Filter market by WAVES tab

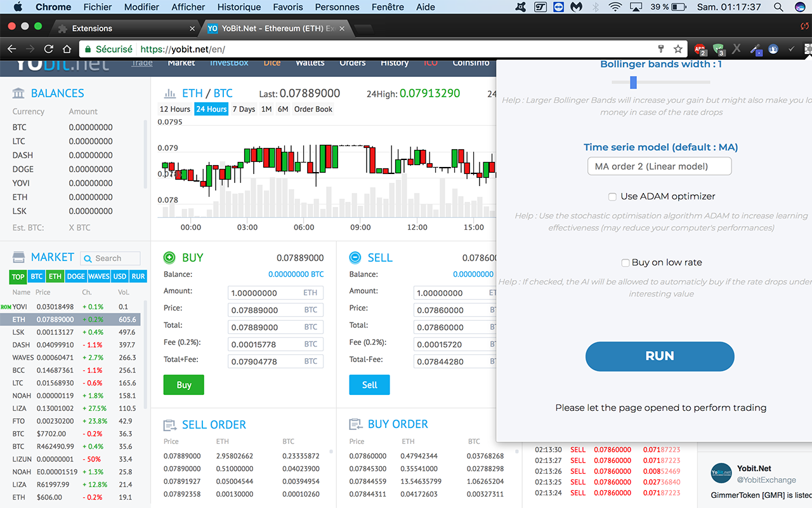tap(99, 277)
